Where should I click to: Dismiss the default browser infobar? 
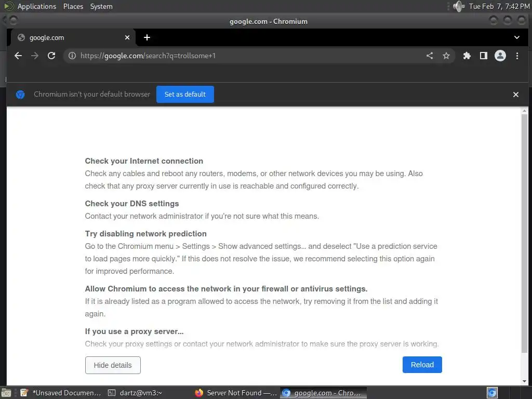coord(516,95)
